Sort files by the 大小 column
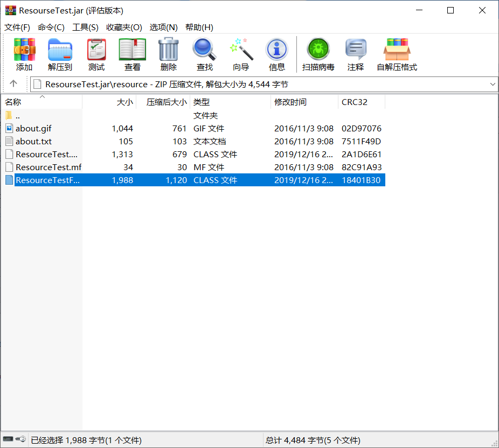Image resolution: width=499 pixels, height=448 pixels. coord(123,102)
